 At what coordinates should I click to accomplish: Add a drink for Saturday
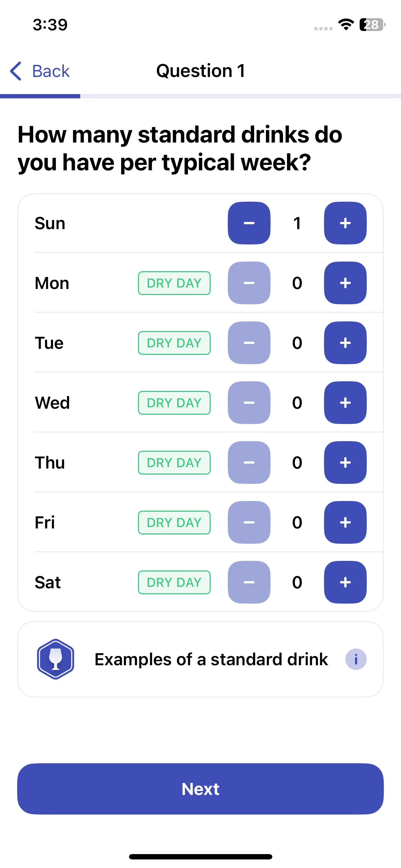pyautogui.click(x=345, y=582)
